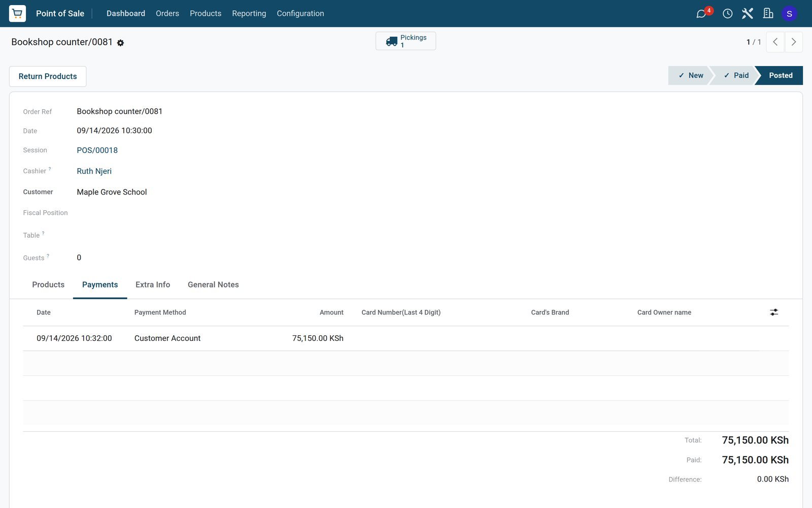Open the Configuration menu
812x508 pixels.
[x=300, y=13]
